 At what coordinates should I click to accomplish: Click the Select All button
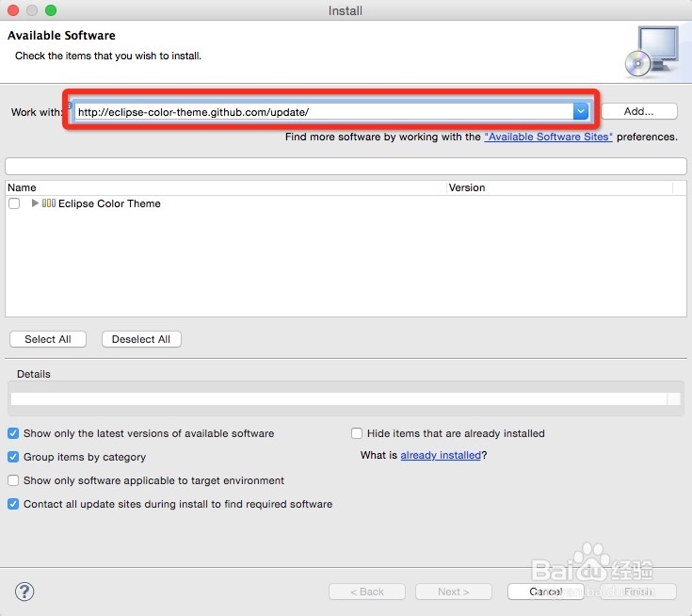pos(48,339)
